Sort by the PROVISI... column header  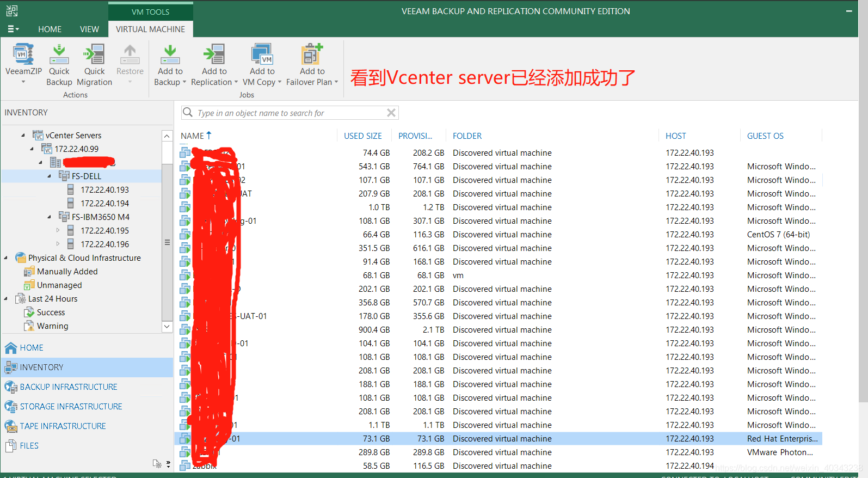415,136
